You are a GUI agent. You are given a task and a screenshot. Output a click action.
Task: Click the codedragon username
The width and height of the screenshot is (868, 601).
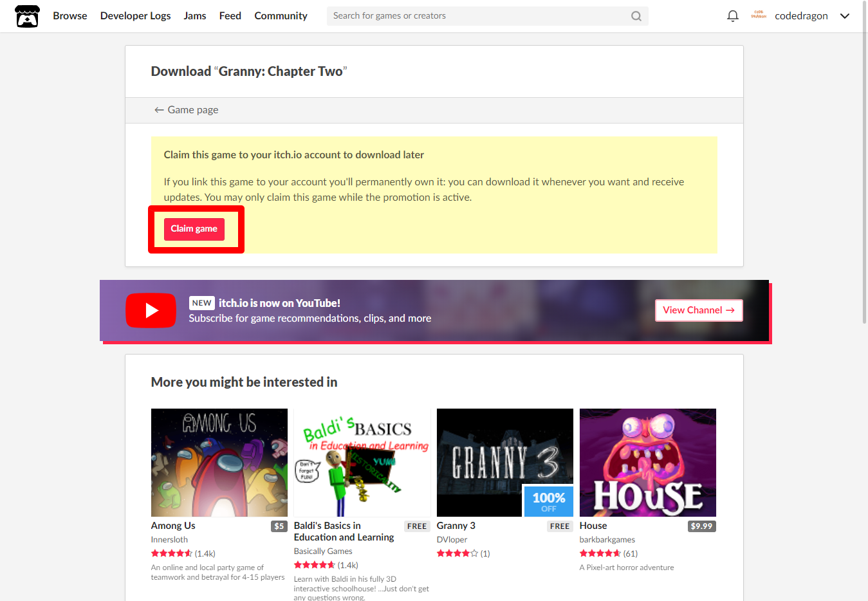(801, 16)
